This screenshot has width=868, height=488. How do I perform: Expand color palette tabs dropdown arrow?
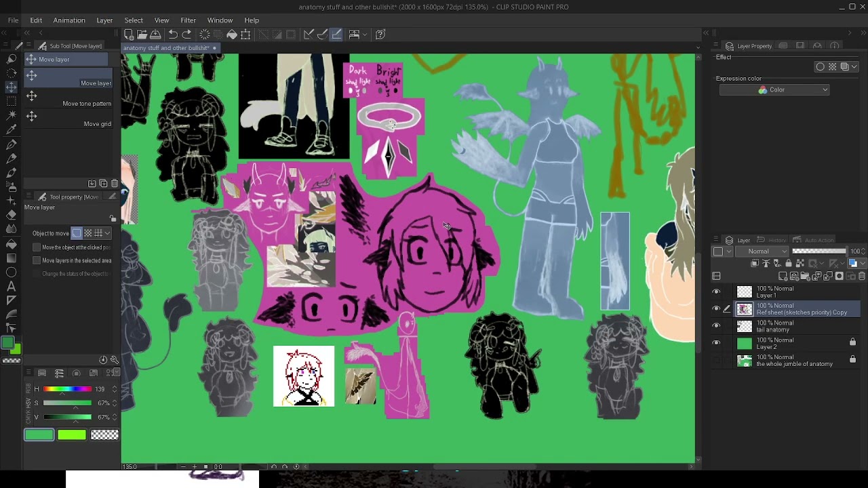[117, 373]
